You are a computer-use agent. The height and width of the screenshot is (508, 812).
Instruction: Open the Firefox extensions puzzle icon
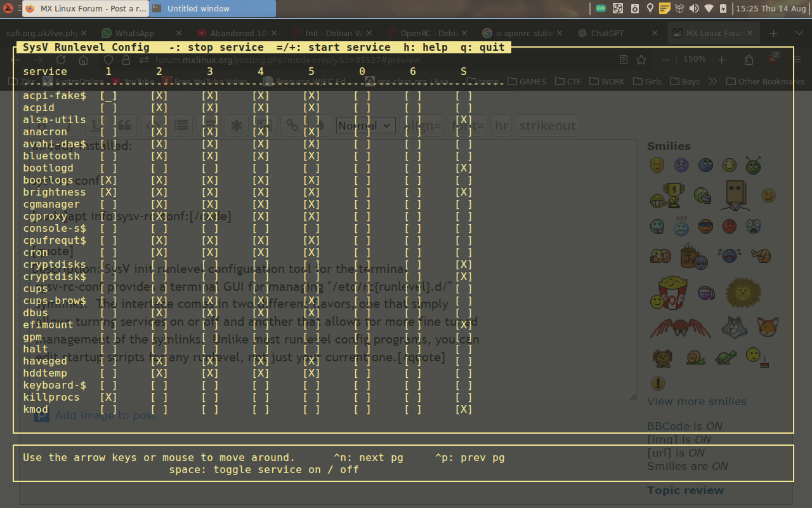(x=749, y=60)
